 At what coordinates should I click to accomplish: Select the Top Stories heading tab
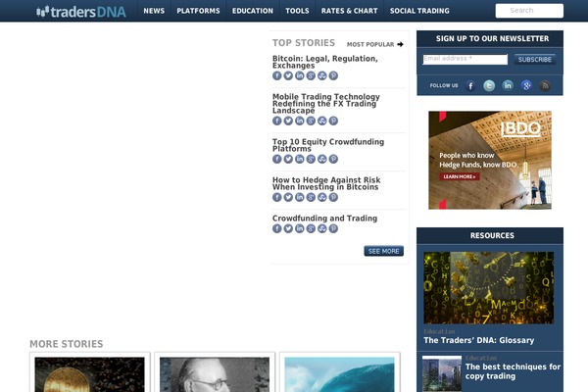[304, 43]
